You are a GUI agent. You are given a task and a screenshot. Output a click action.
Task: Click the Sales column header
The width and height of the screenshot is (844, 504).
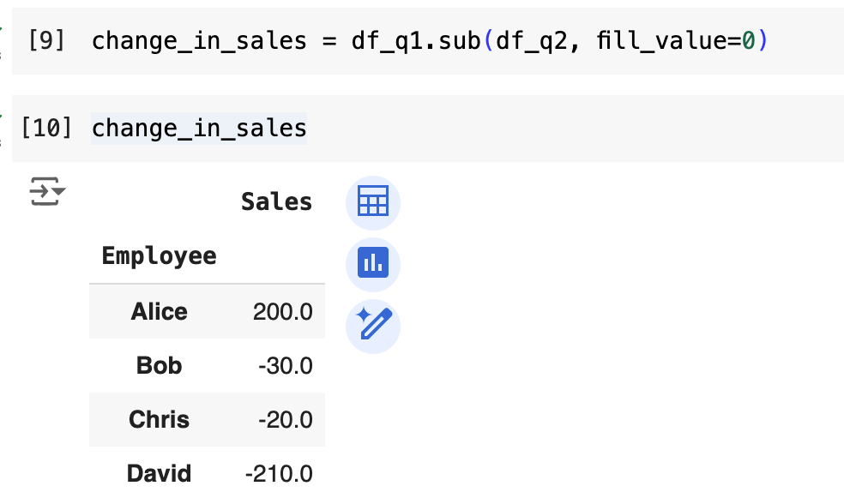click(276, 202)
